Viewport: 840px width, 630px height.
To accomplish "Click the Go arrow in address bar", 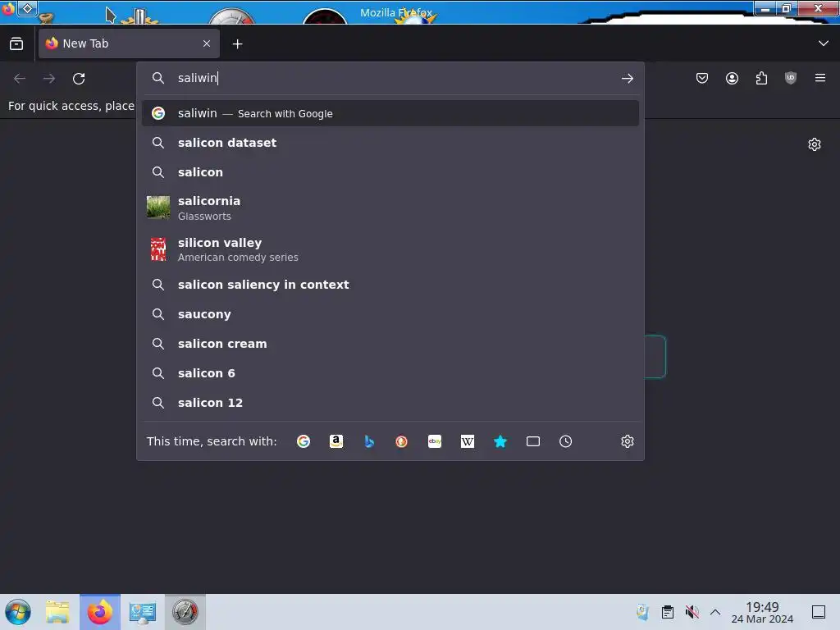I will 628,79.
